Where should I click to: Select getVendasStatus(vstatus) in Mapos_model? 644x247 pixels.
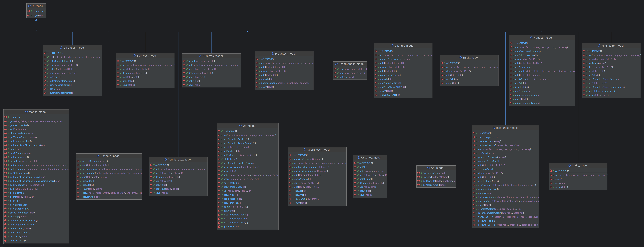23,137
